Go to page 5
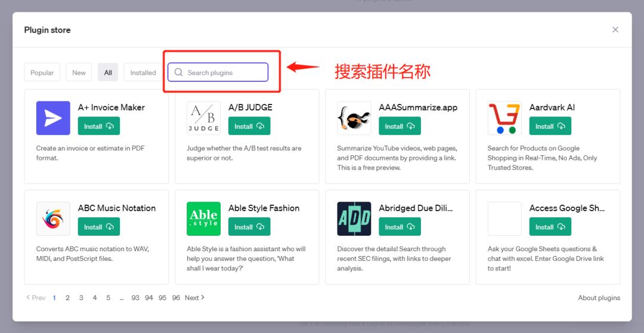Image resolution: width=644 pixels, height=333 pixels. tap(109, 298)
